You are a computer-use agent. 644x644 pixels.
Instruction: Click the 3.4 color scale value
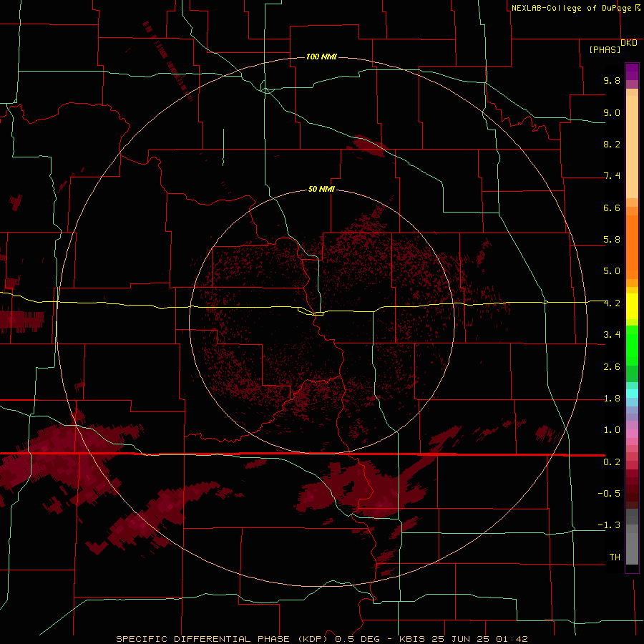click(x=612, y=335)
